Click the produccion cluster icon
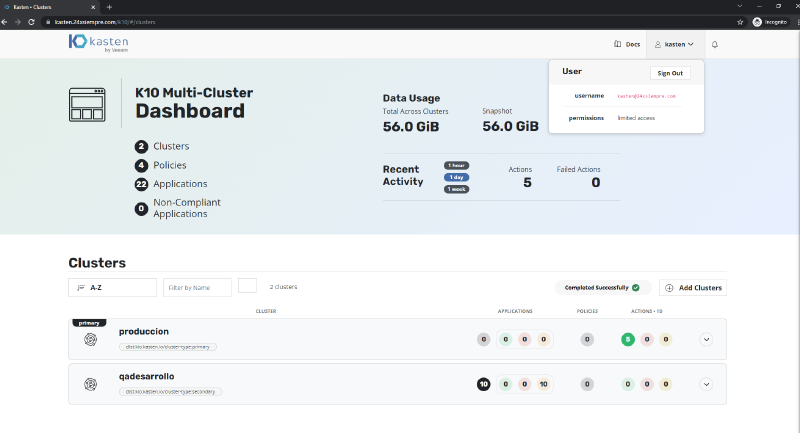 [x=90, y=339]
